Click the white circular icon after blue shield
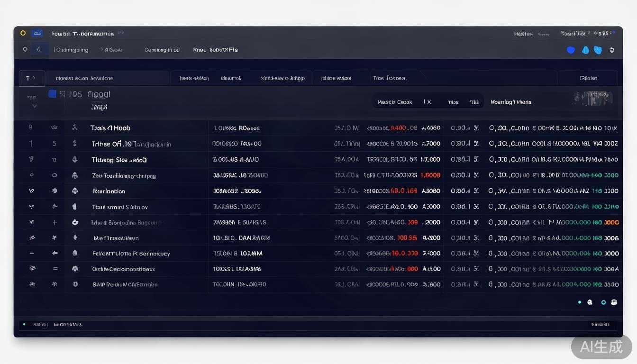Image resolution: width=637 pixels, height=364 pixels. click(612, 50)
